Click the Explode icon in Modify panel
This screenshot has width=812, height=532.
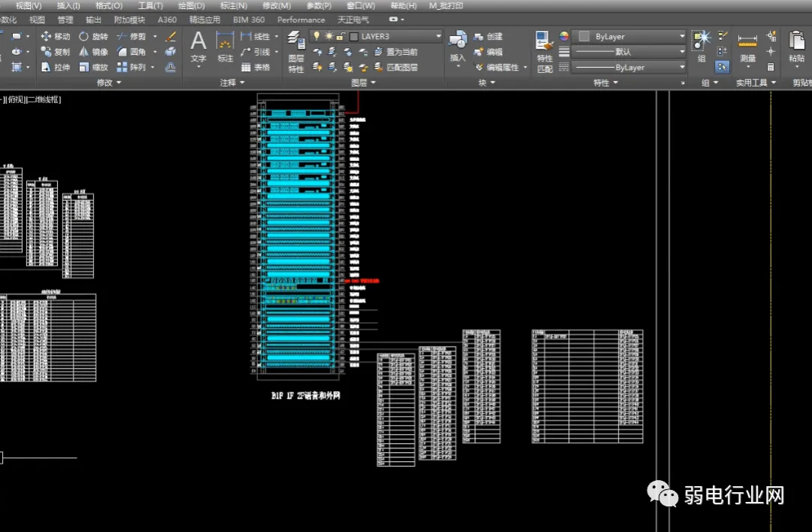[x=171, y=52]
